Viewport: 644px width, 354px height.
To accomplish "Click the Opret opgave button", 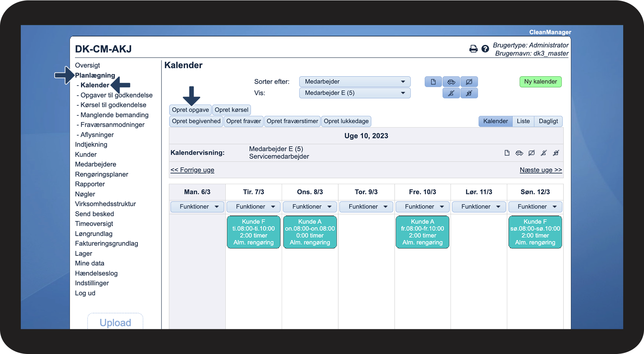I will 190,110.
